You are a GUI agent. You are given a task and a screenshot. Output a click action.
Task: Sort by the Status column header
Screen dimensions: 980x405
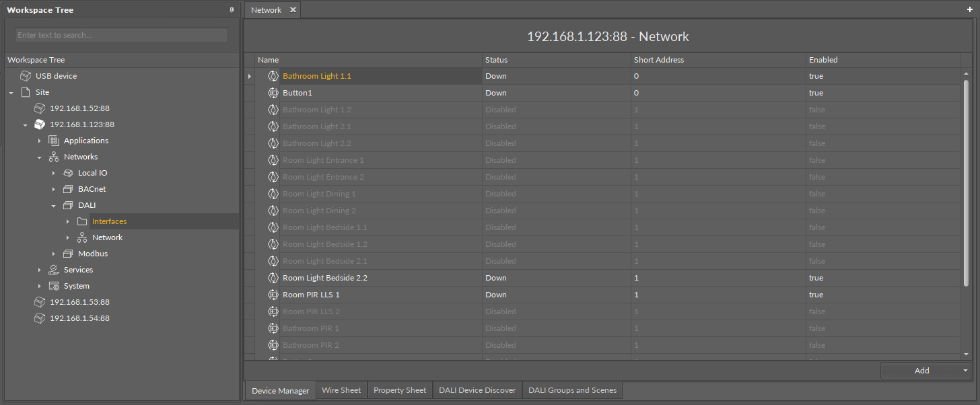pyautogui.click(x=557, y=60)
